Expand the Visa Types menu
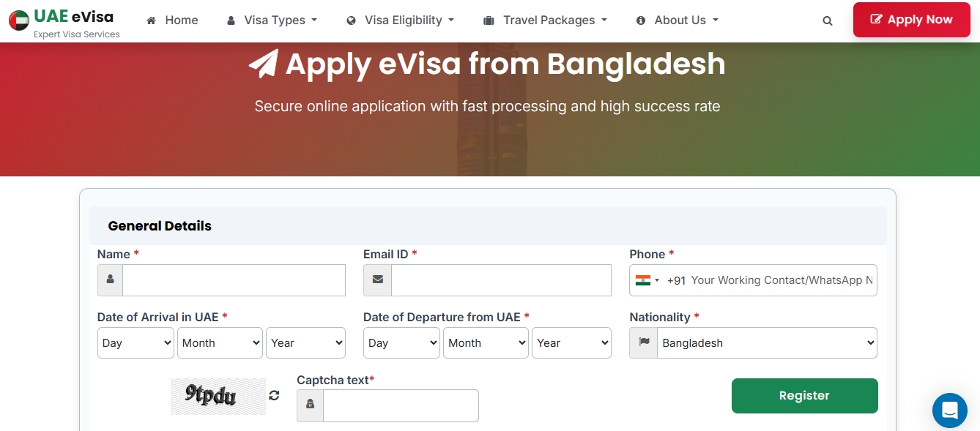Viewport: 980px width, 431px height. coord(272,20)
